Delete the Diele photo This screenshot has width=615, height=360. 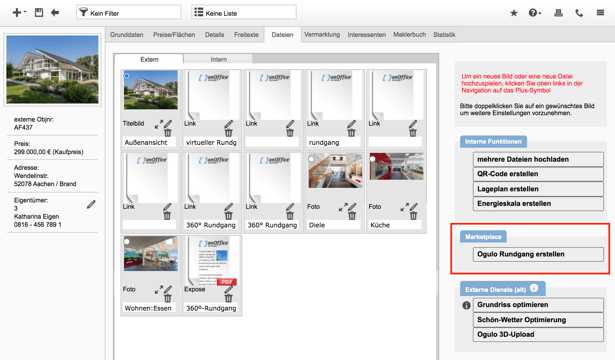tap(352, 216)
